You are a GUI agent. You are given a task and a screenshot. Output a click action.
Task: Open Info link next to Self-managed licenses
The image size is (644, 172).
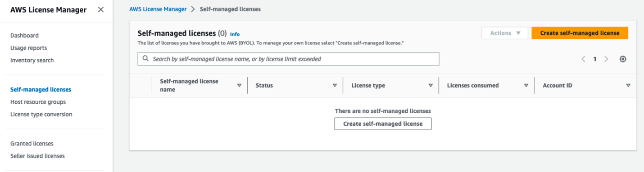coord(235,34)
